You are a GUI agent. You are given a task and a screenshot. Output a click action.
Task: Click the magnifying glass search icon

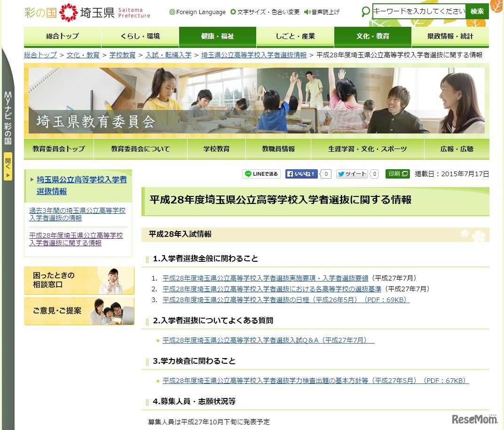click(365, 12)
